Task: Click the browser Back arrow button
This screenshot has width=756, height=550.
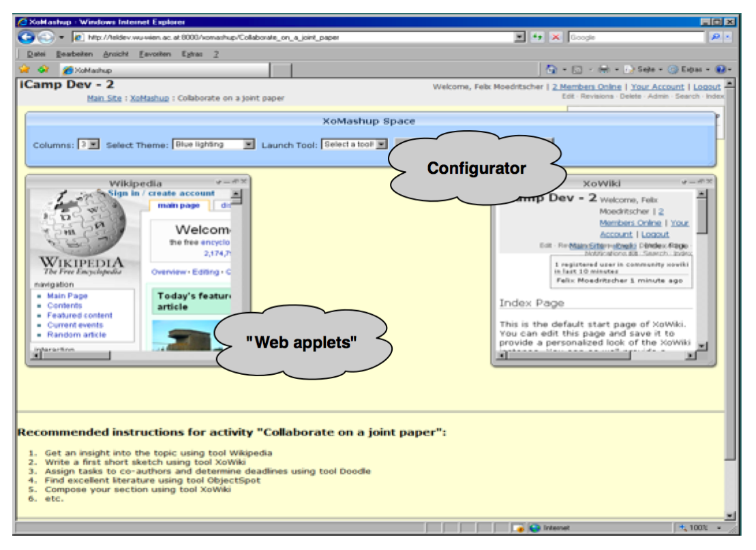Action: click(x=27, y=37)
